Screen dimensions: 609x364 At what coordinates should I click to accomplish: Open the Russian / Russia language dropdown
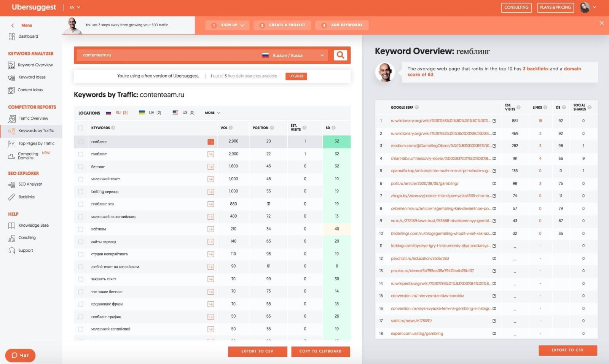click(x=293, y=56)
